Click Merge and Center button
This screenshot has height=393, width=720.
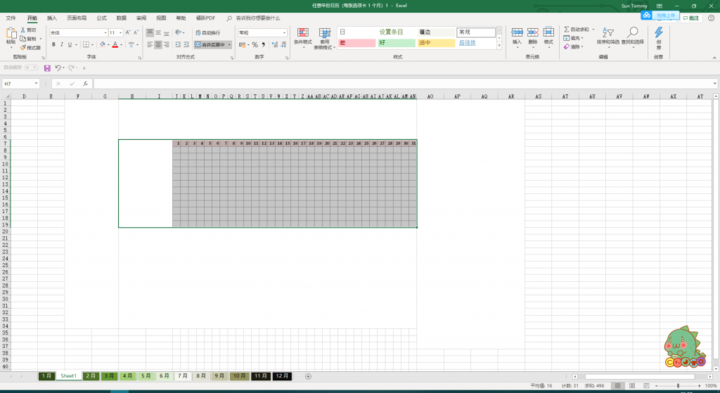210,45
